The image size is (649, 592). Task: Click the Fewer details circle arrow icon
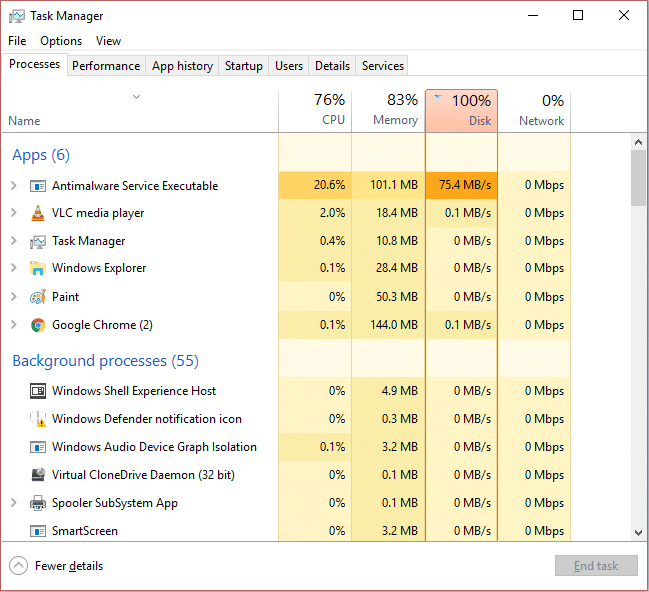coord(18,566)
